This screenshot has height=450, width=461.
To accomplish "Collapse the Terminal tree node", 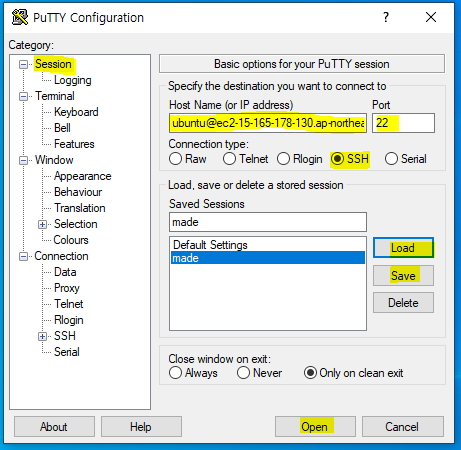I will pos(23,97).
